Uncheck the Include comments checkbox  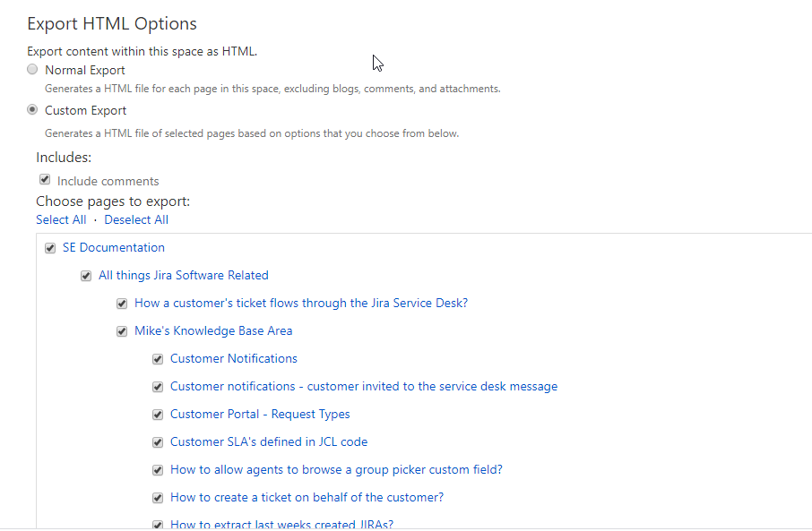[45, 180]
